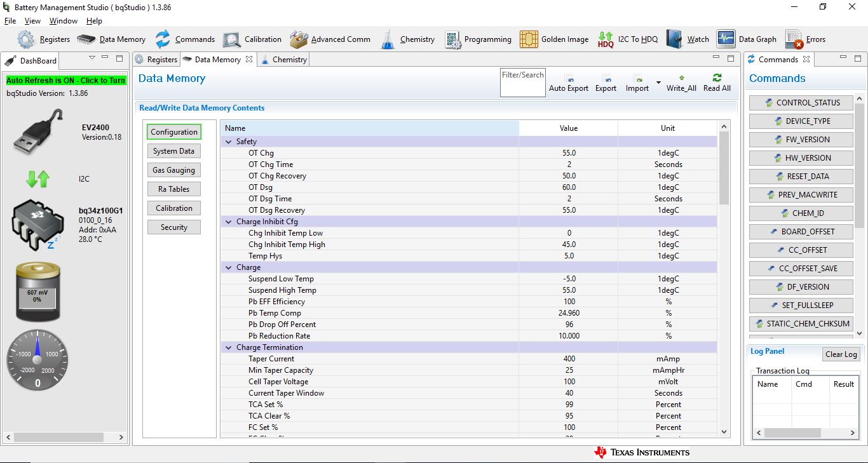Click the Import icon
The width and height of the screenshot is (868, 463).
coord(637,78)
